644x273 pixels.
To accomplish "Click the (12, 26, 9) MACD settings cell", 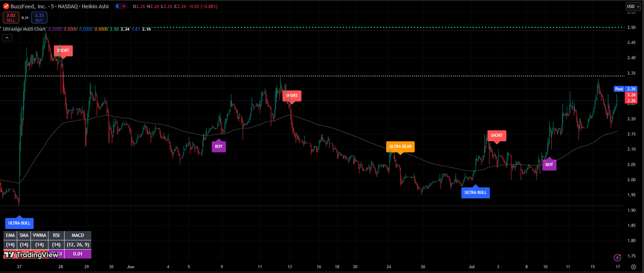I will 78,245.
